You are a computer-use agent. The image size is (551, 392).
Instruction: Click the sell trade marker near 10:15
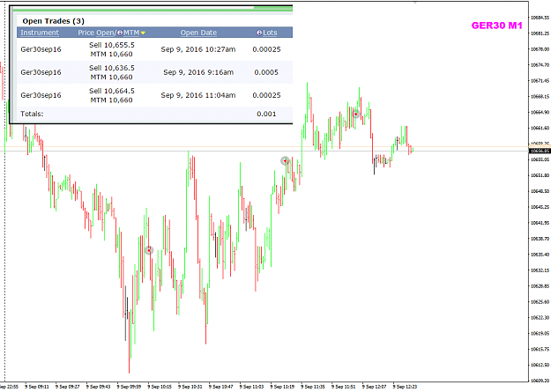(x=149, y=250)
